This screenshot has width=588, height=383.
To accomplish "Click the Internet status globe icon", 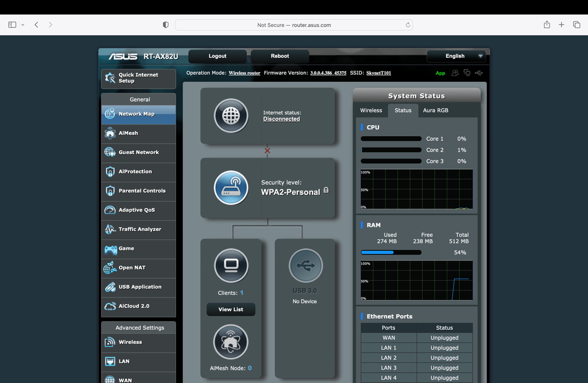I will (231, 115).
